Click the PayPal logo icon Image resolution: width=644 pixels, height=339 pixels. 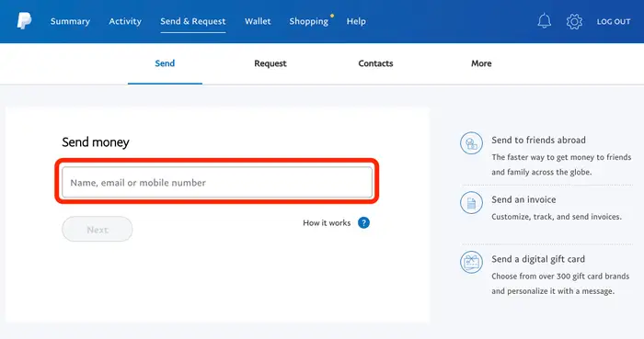[x=24, y=21]
